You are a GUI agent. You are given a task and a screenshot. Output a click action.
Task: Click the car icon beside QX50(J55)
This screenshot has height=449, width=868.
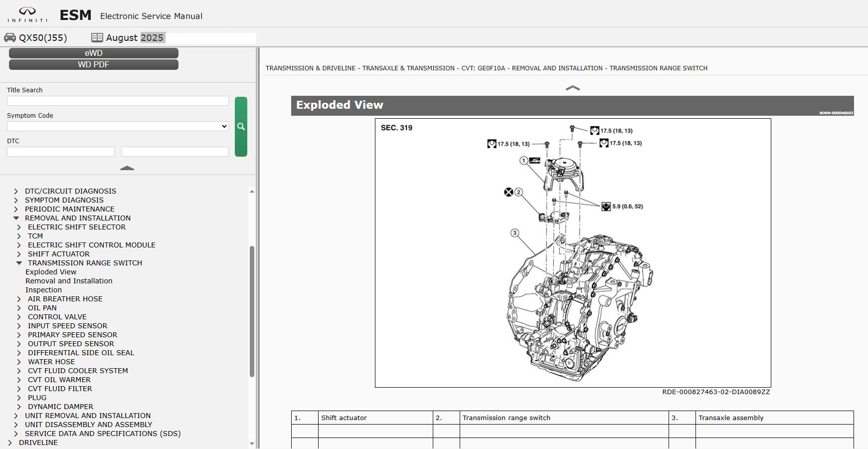coord(10,38)
